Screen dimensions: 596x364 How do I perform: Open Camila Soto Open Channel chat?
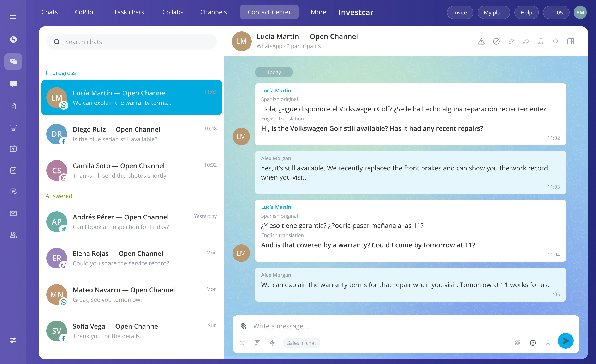tap(131, 170)
